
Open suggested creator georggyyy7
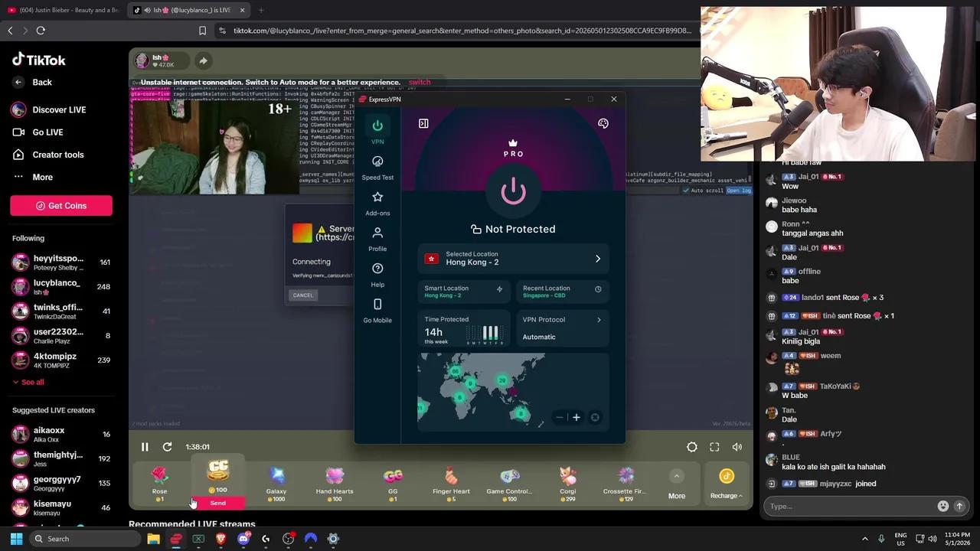tap(61, 484)
